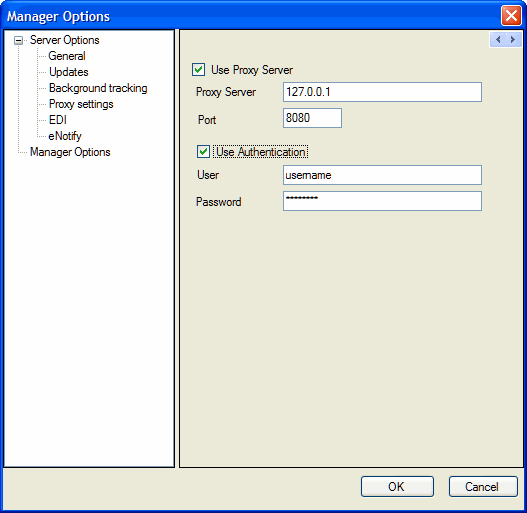Click the left arrow navigation icon
The width and height of the screenshot is (527, 513).
click(x=498, y=40)
